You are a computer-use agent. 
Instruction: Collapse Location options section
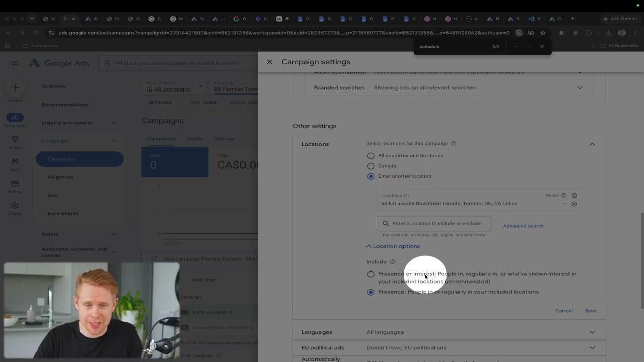(392, 246)
